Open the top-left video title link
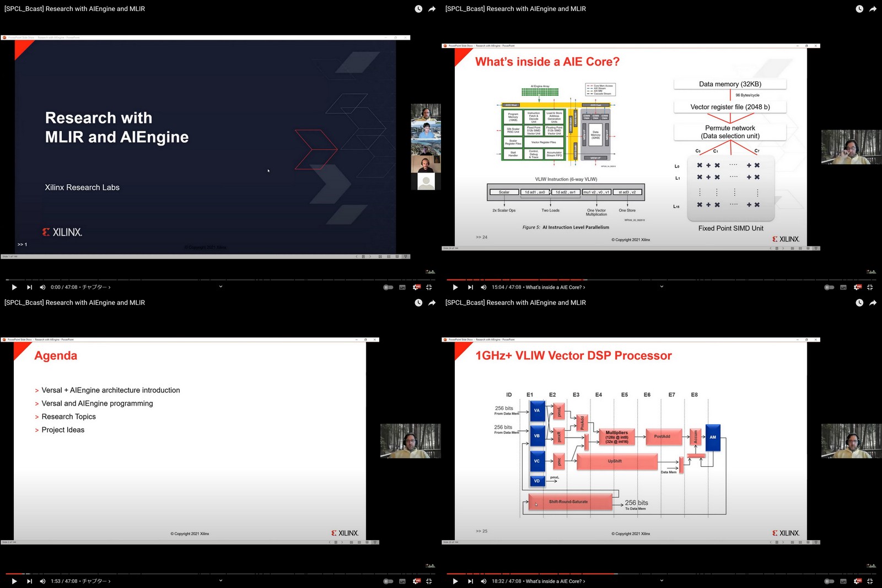 [74, 9]
